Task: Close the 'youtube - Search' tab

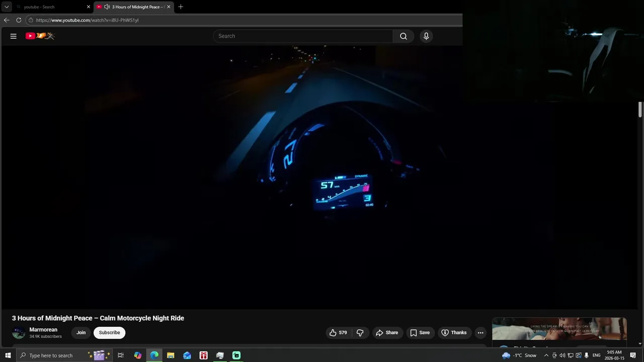Action: (x=89, y=7)
